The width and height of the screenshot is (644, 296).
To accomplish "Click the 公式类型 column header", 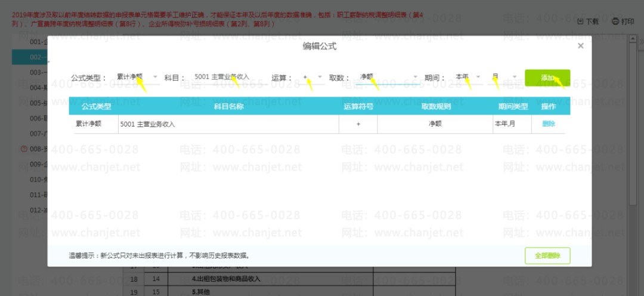I will point(96,106).
